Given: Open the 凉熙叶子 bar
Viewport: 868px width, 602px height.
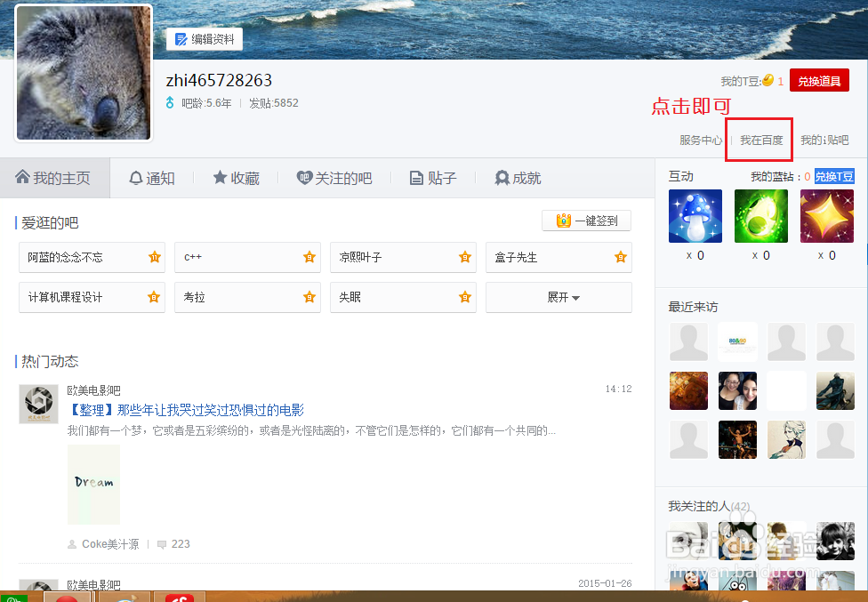Looking at the screenshot, I should pyautogui.click(x=403, y=257).
